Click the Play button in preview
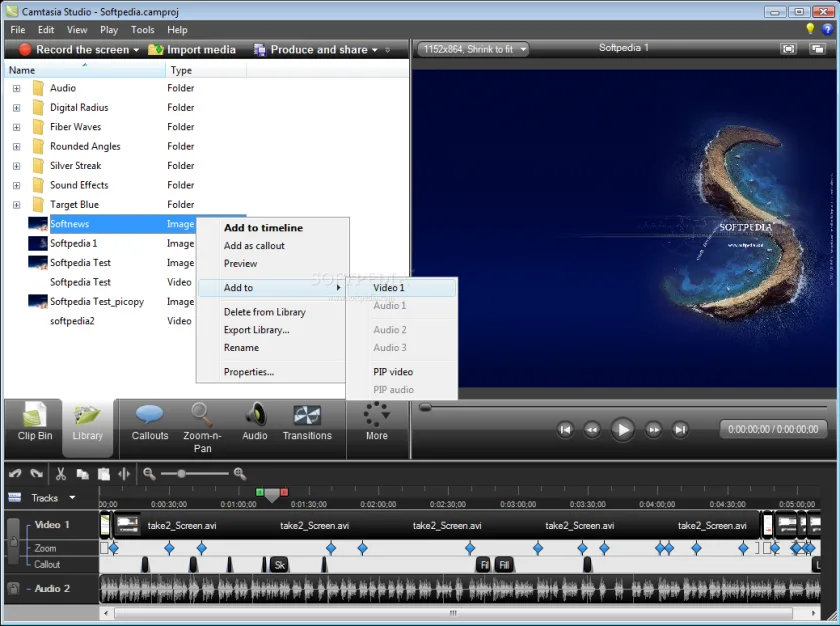840x626 pixels. pos(622,429)
